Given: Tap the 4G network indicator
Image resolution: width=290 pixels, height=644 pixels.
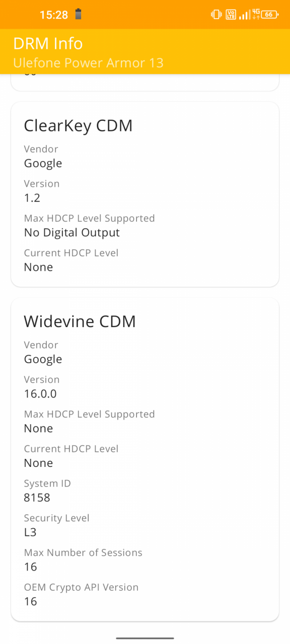Looking at the screenshot, I should tap(256, 14).
